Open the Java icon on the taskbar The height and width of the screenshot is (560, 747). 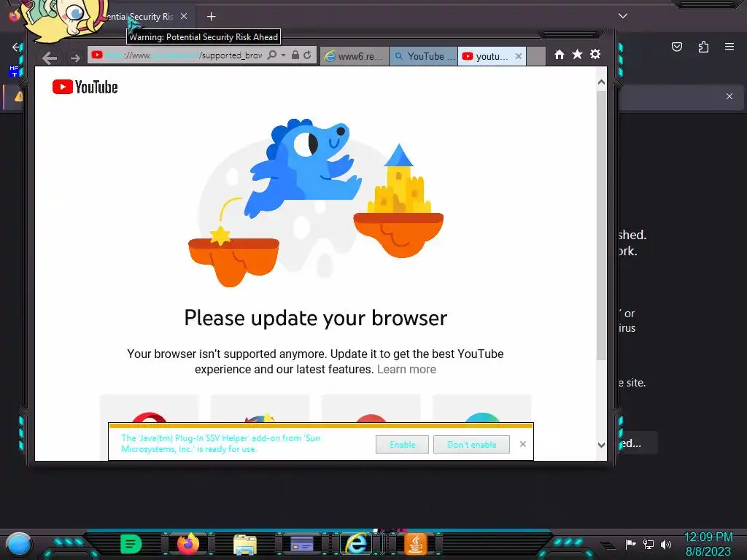415,543
